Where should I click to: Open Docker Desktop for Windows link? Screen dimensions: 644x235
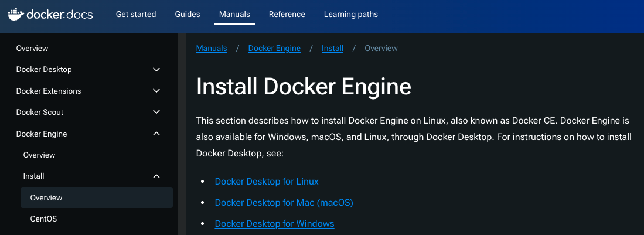click(x=274, y=224)
